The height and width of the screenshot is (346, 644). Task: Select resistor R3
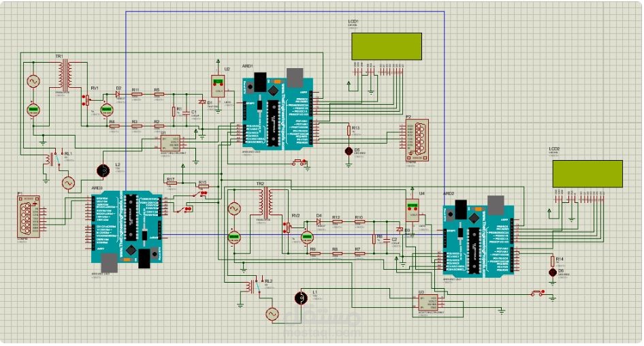(136, 126)
